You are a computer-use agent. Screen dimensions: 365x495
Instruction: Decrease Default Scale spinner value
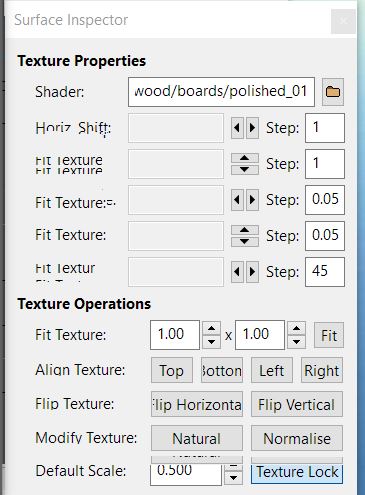click(233, 478)
